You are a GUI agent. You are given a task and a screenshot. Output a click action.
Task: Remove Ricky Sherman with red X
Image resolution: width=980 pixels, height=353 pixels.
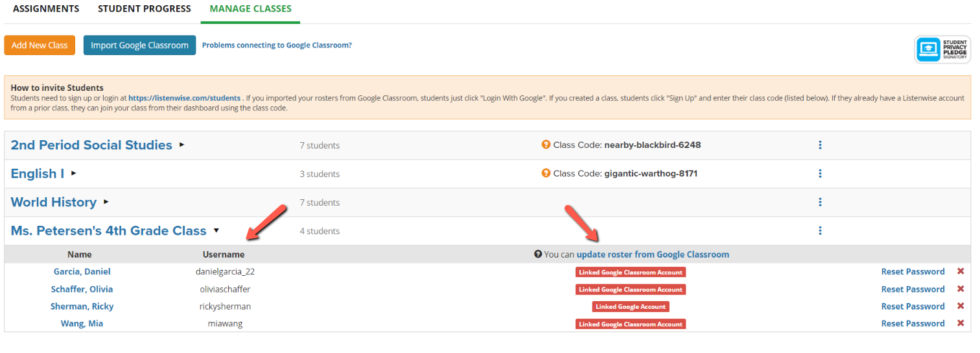[961, 306]
